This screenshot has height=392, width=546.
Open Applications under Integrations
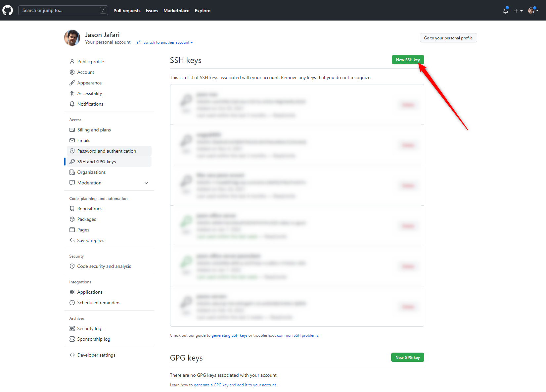(x=109, y=292)
